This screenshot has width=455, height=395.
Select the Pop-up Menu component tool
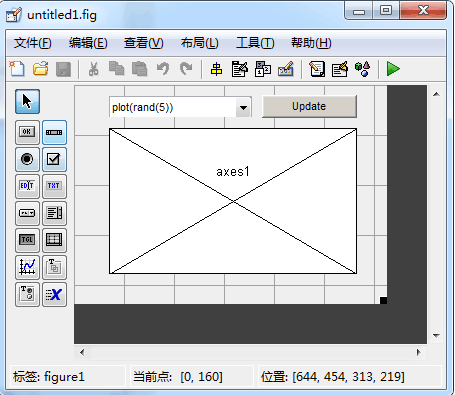point(27,213)
